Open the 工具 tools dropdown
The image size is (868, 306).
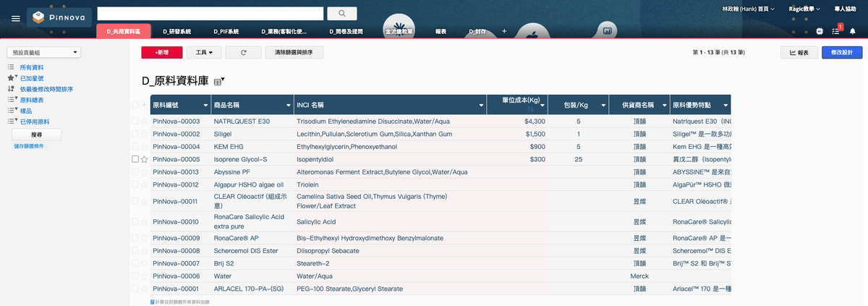click(x=203, y=53)
